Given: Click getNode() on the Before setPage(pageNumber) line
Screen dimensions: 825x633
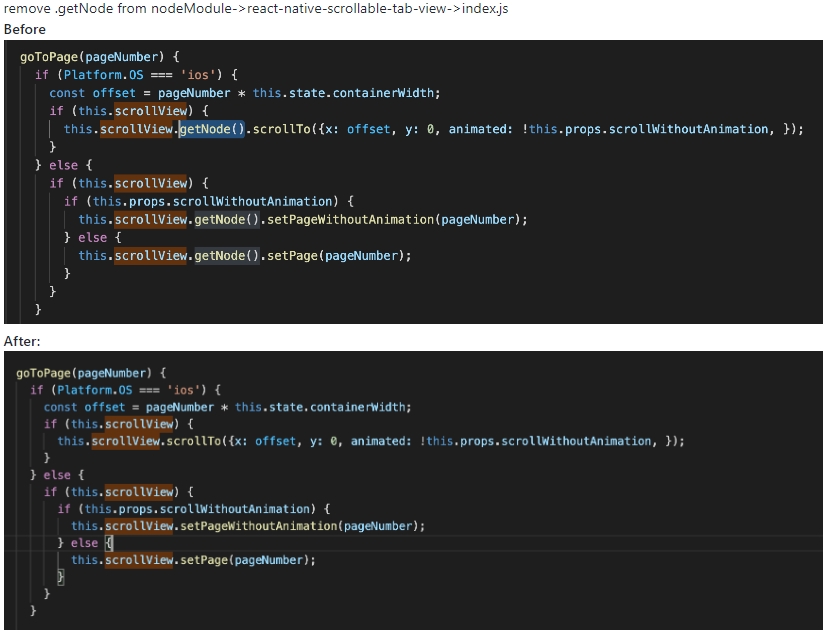Looking at the screenshot, I should (227, 256).
